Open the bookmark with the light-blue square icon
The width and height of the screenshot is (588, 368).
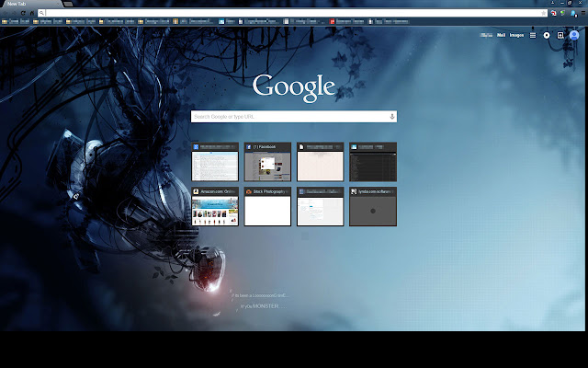coord(227,21)
